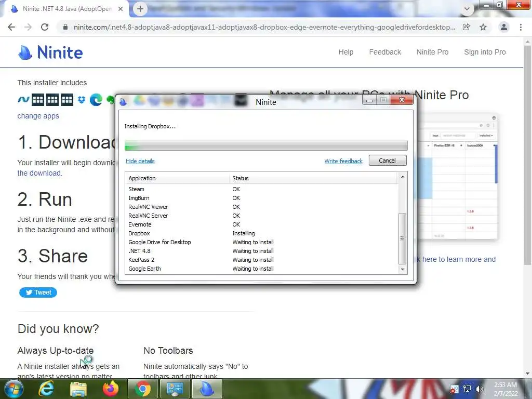Click the Application column header
This screenshot has width=532, height=399.
point(178,178)
